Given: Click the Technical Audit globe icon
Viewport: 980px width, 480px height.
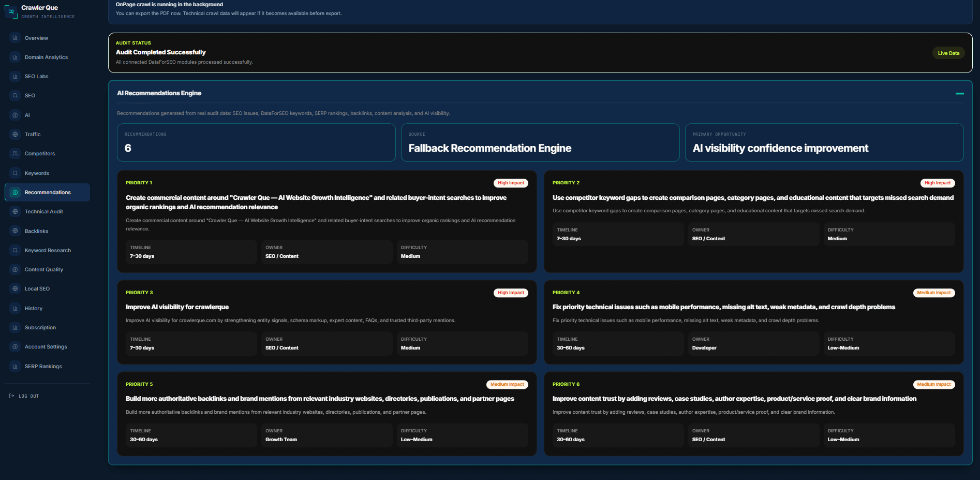Looking at the screenshot, I should [x=15, y=211].
